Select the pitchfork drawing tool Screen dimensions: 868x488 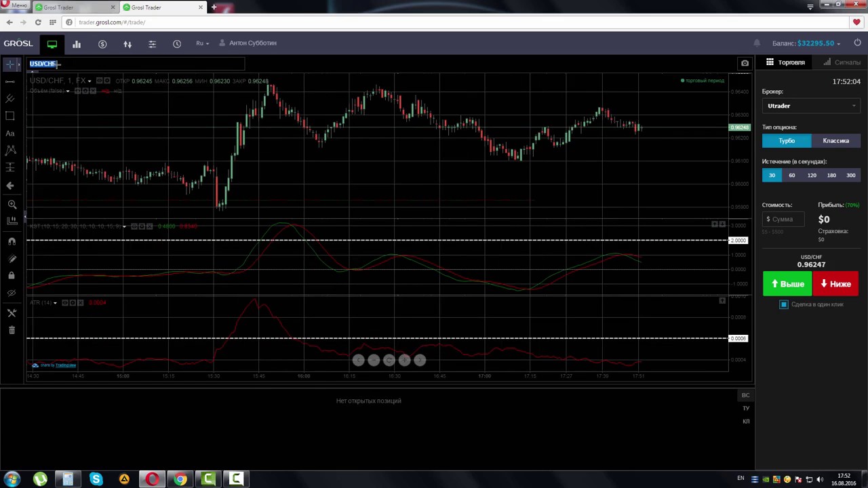click(10, 99)
